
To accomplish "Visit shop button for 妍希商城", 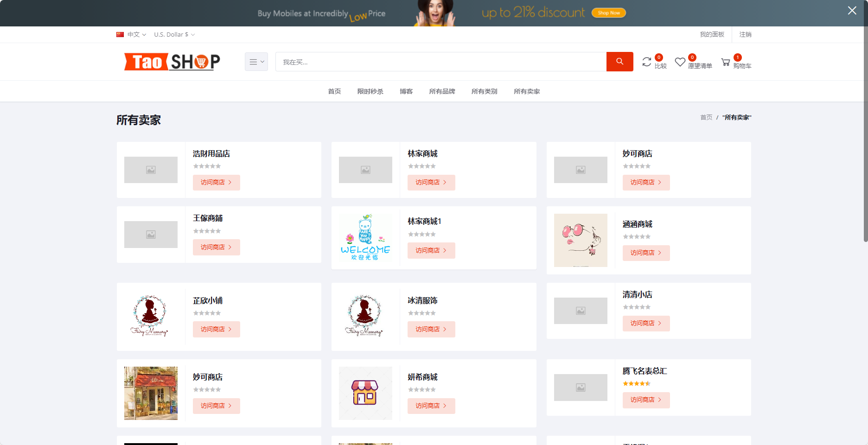I will click(x=431, y=406).
